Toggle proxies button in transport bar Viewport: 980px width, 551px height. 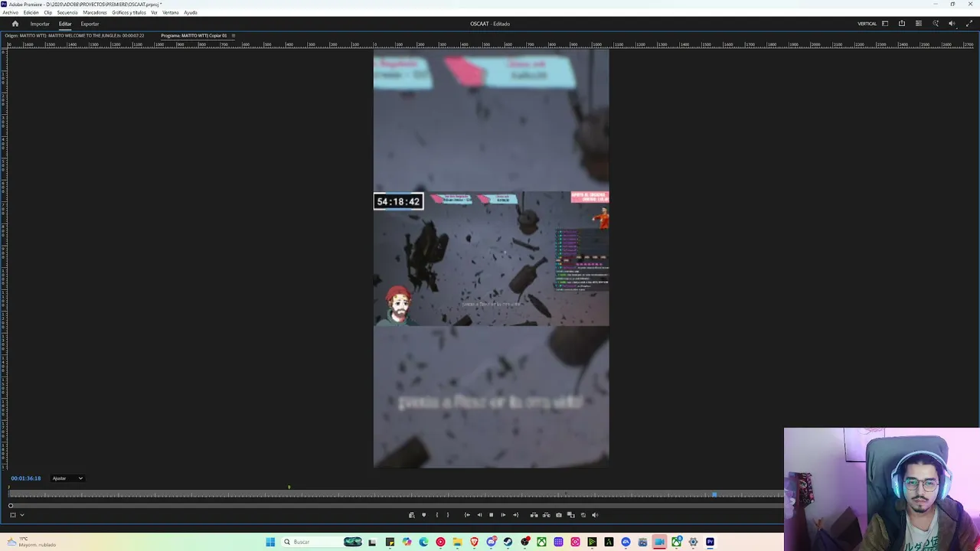583,515
